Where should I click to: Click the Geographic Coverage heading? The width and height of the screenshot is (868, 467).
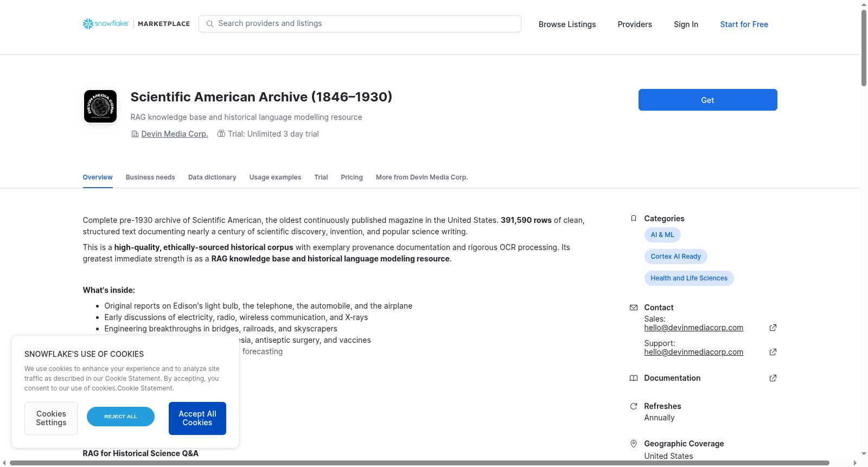684,444
